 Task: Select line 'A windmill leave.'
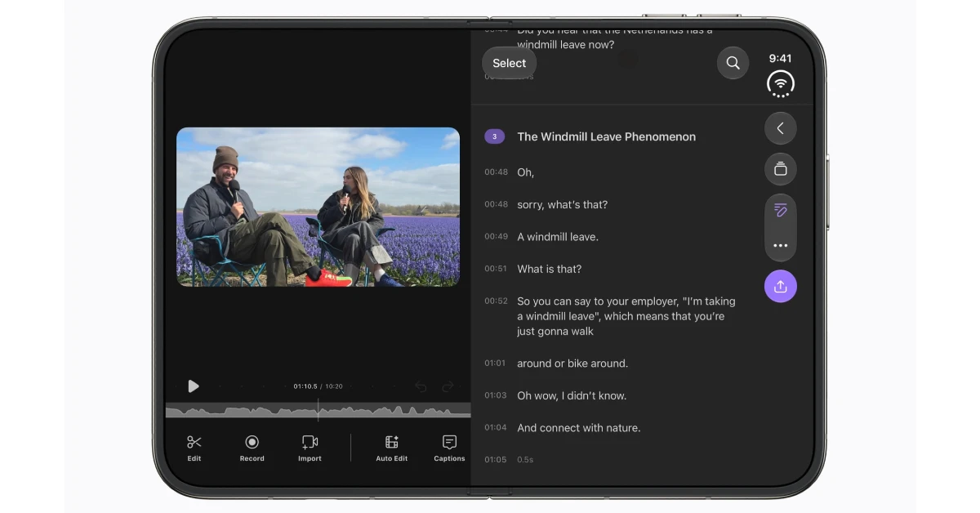(x=558, y=237)
